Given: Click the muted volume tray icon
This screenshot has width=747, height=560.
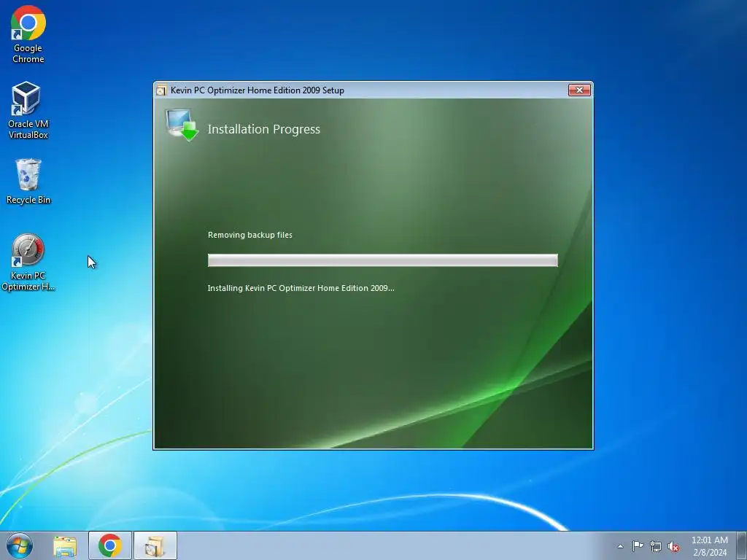Looking at the screenshot, I should click(x=673, y=546).
